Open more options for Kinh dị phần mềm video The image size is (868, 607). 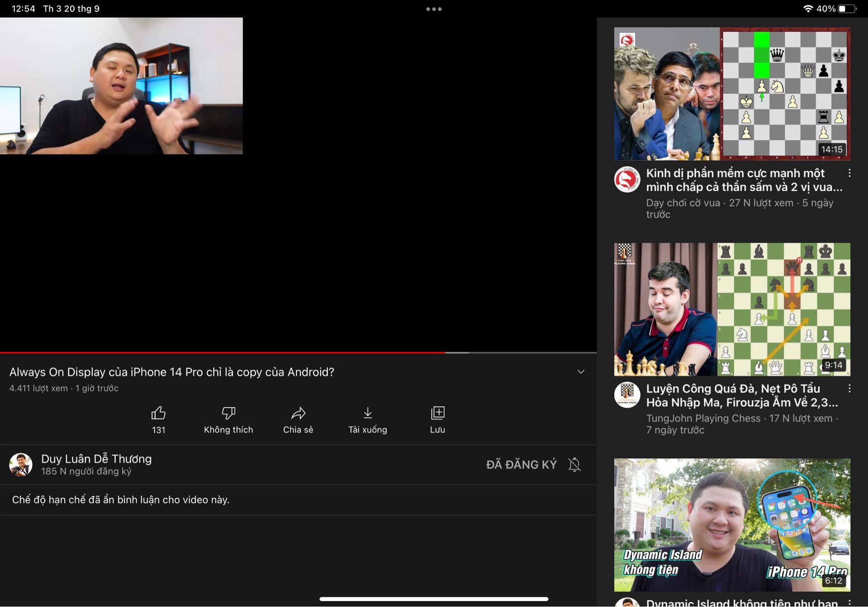click(x=849, y=173)
